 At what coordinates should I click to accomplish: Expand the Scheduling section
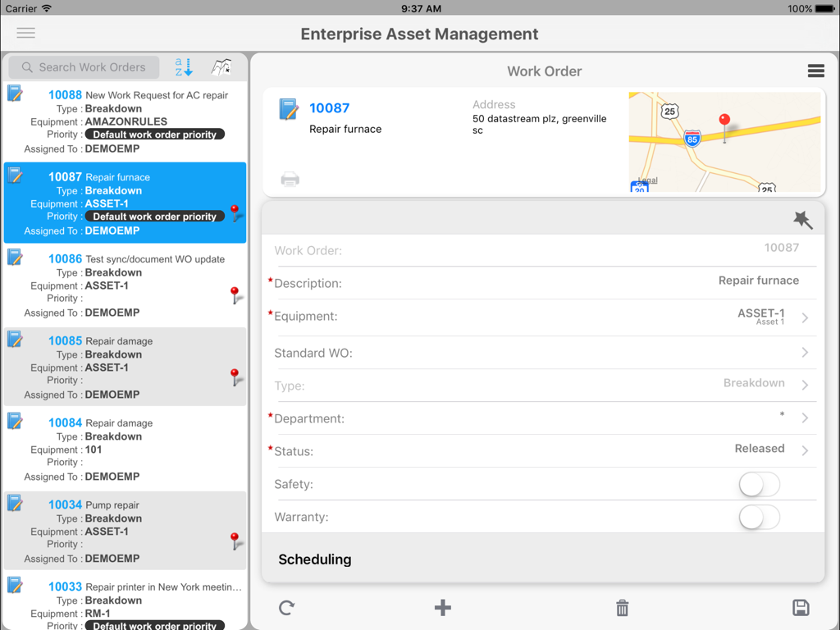[x=315, y=559]
